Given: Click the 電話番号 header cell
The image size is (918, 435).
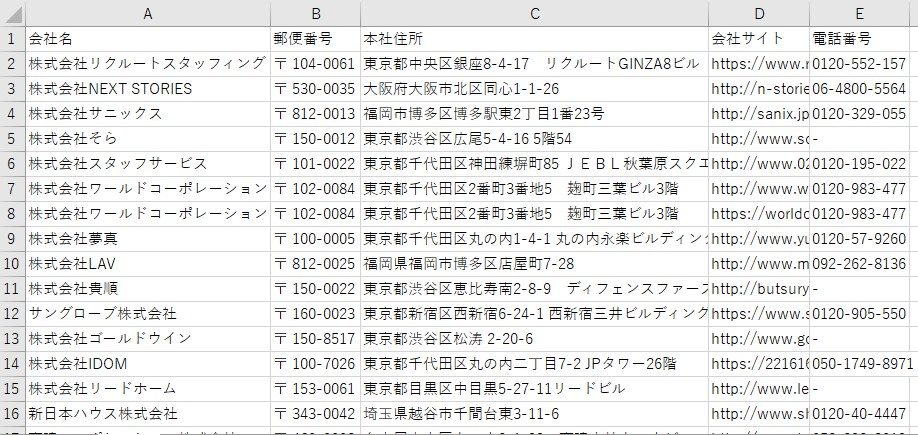Looking at the screenshot, I should click(859, 39).
